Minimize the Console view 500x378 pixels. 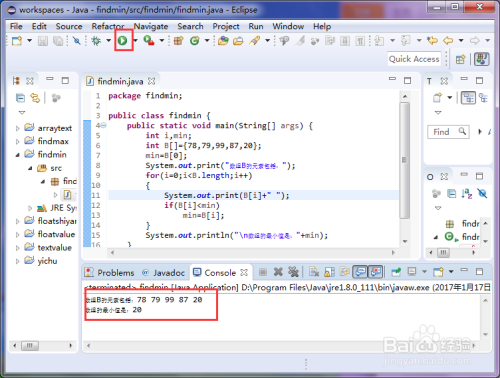pos(464,270)
